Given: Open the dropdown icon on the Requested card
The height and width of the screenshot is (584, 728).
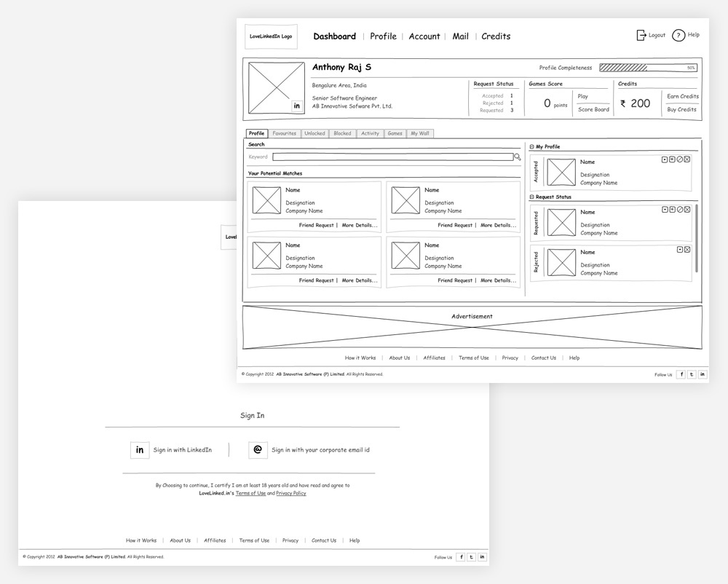Looking at the screenshot, I should pyautogui.click(x=665, y=210).
